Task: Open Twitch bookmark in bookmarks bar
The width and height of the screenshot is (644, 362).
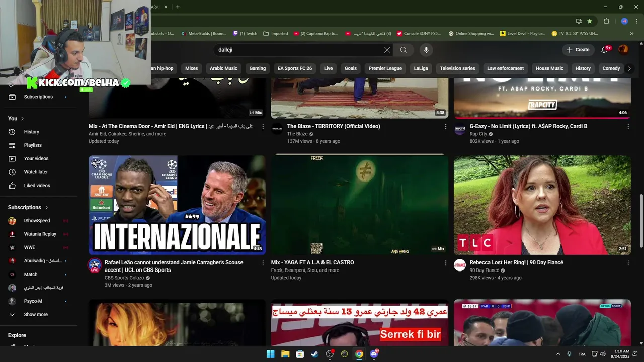Action: (245, 34)
